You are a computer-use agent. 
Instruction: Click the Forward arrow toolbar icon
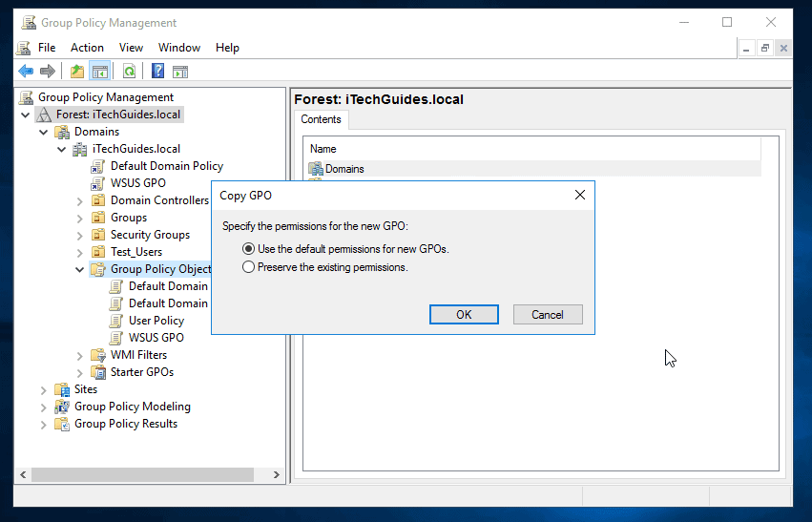click(47, 71)
